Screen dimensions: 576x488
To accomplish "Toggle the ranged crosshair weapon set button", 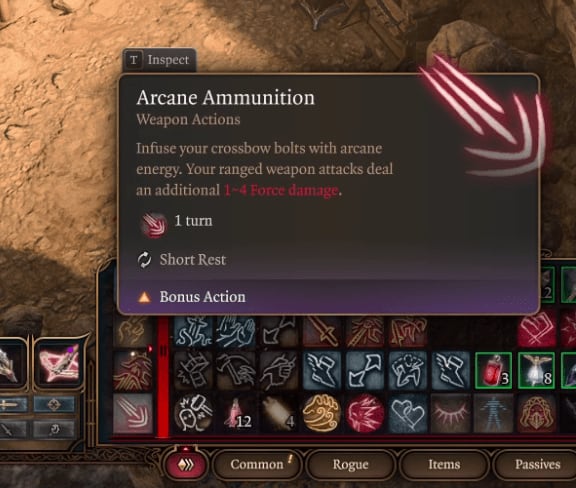I will click(x=54, y=405).
